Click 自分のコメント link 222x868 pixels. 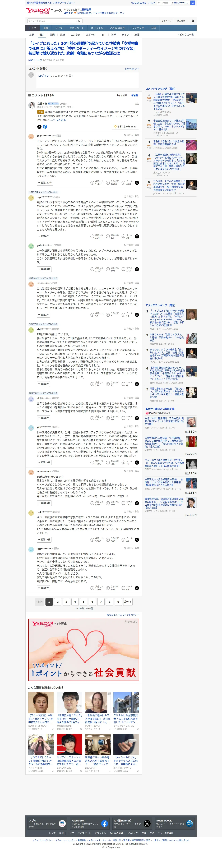point(132,69)
